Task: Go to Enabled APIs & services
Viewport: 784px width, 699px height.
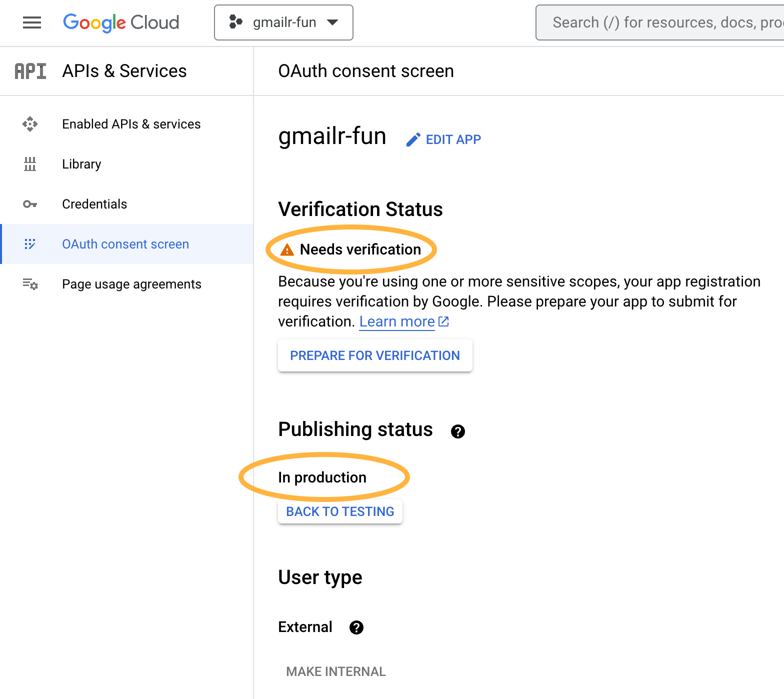Action: coord(127,124)
